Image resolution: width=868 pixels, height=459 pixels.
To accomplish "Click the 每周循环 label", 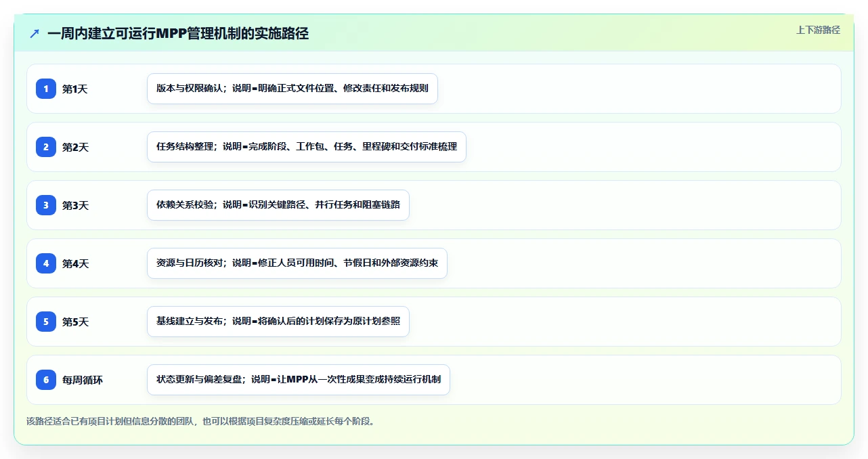I will click(x=83, y=380).
